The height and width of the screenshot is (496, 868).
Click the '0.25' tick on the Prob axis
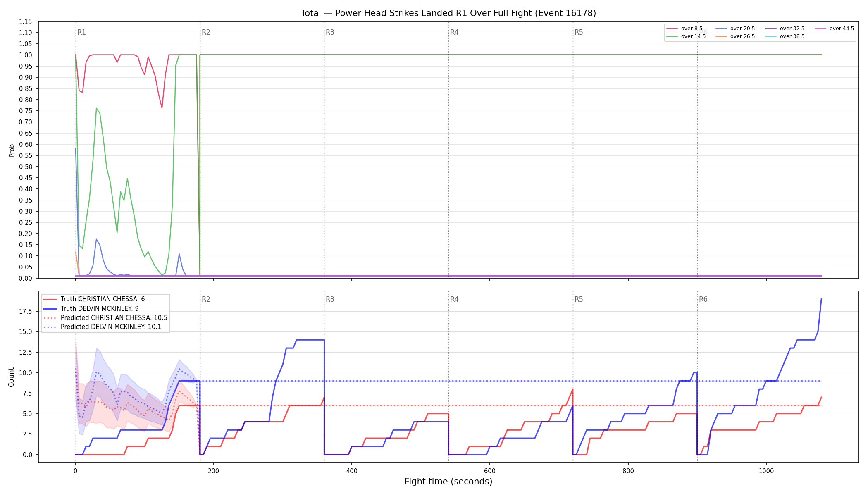click(26, 222)
